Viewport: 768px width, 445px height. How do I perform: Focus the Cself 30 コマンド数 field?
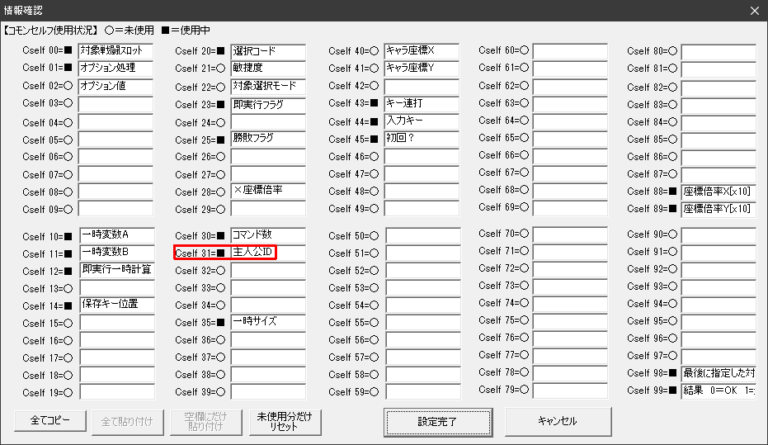tap(267, 235)
